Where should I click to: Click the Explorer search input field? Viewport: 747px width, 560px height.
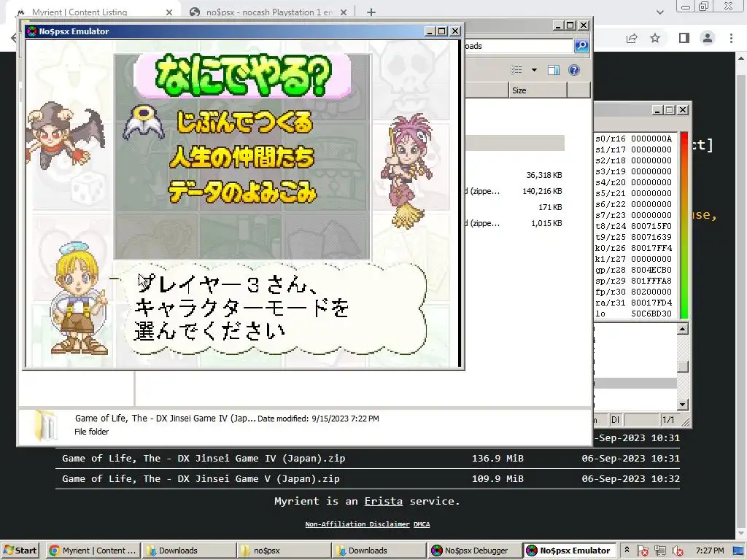tap(519, 46)
